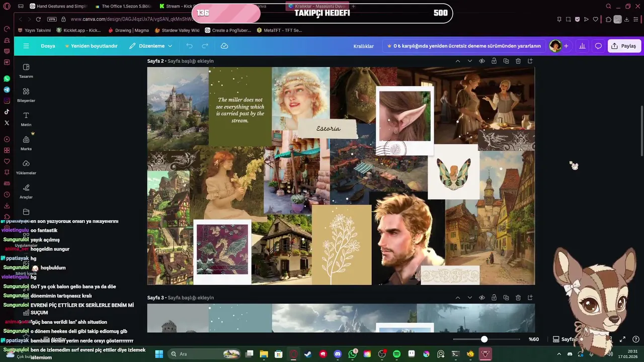Reload the browser page
The width and height of the screenshot is (644, 362).
pyautogui.click(x=38, y=19)
